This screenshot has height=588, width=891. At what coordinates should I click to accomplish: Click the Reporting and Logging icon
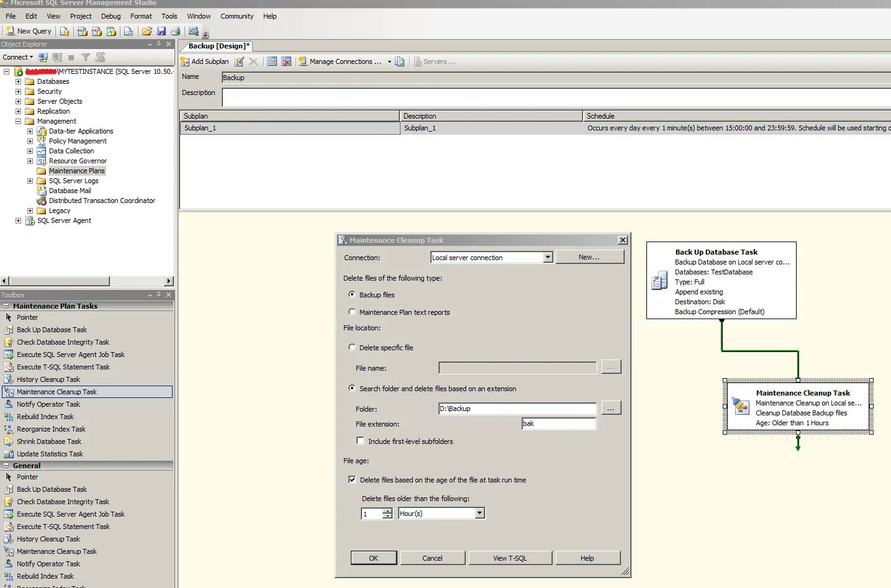(x=400, y=61)
